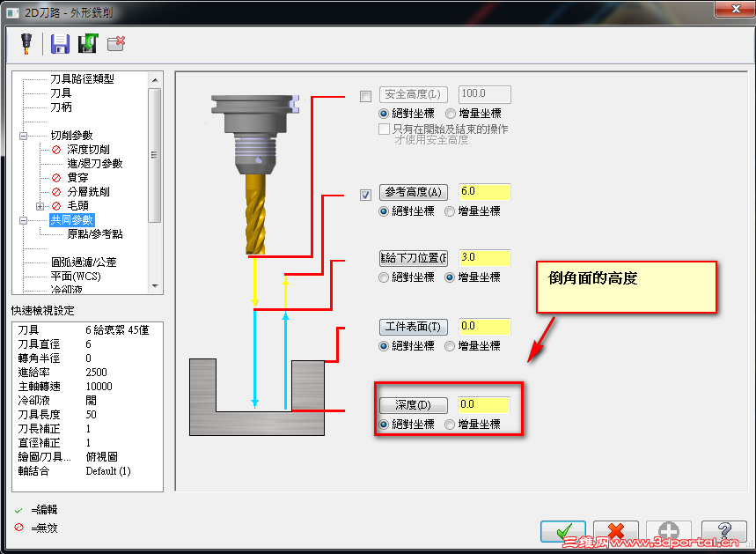Click the toolbar icon with red X
756x554 pixels.
click(116, 43)
